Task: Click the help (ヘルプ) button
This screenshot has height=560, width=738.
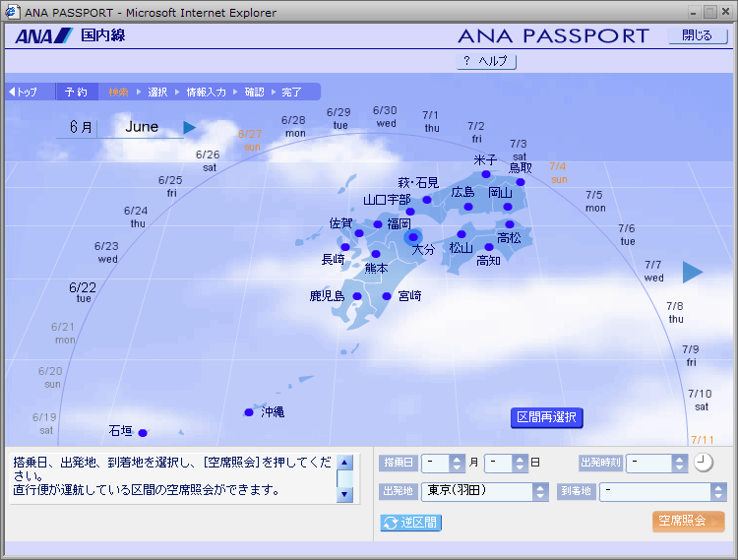Action: point(487,61)
